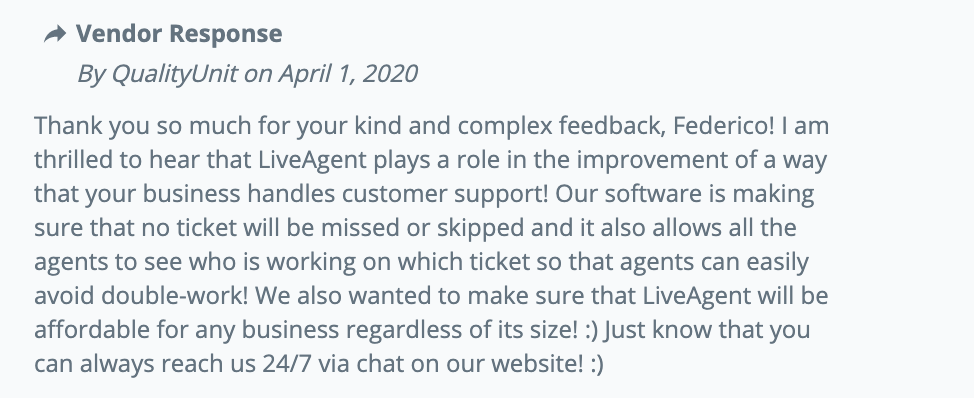Click the final smiley ":)" after website
Image resolution: width=974 pixels, height=398 pixels.
pyautogui.click(x=597, y=364)
